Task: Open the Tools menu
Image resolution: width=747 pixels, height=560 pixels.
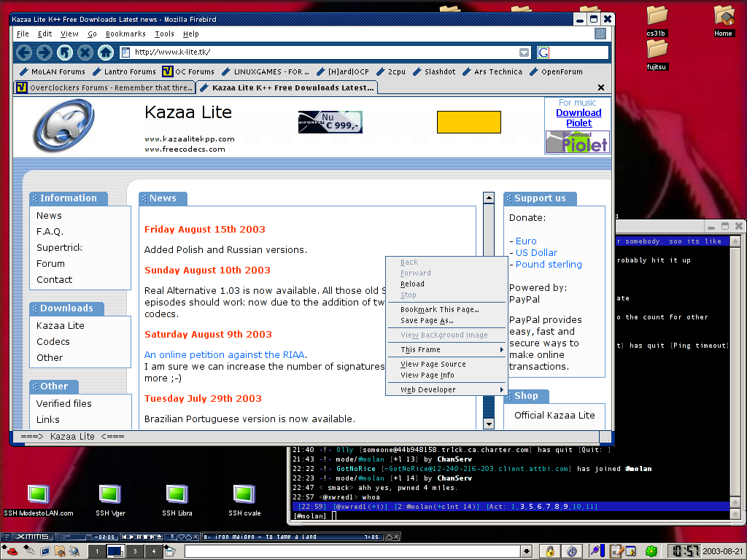Action: tap(164, 34)
